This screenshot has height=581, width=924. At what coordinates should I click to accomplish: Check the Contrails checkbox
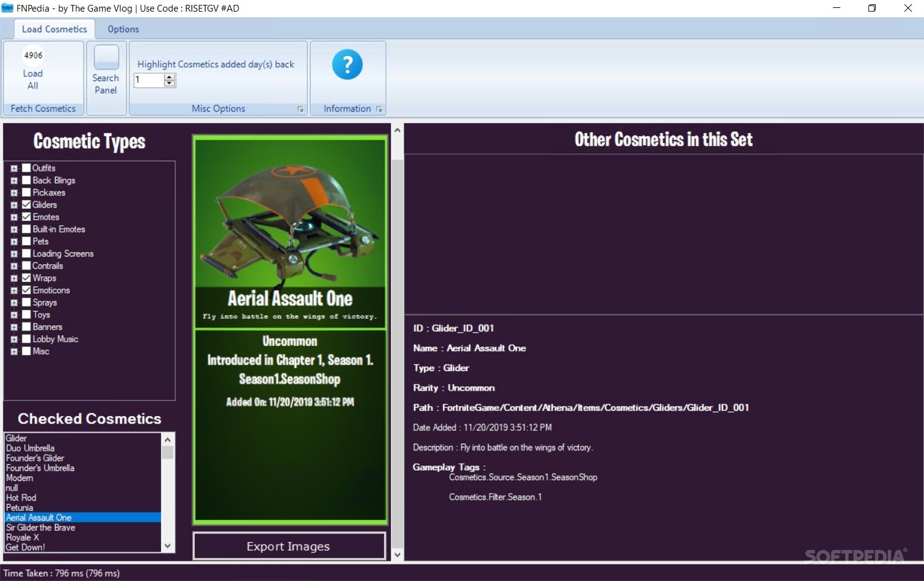(26, 265)
